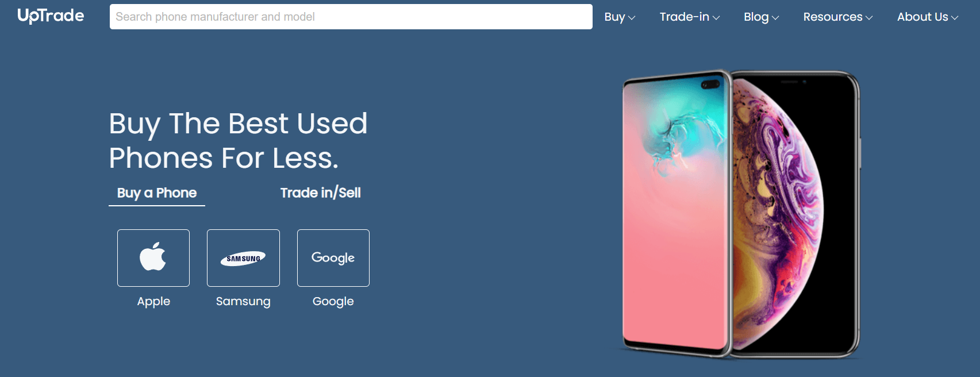Screen dimensions: 980x377
Task: Open the Resources dropdown menu
Action: (838, 17)
